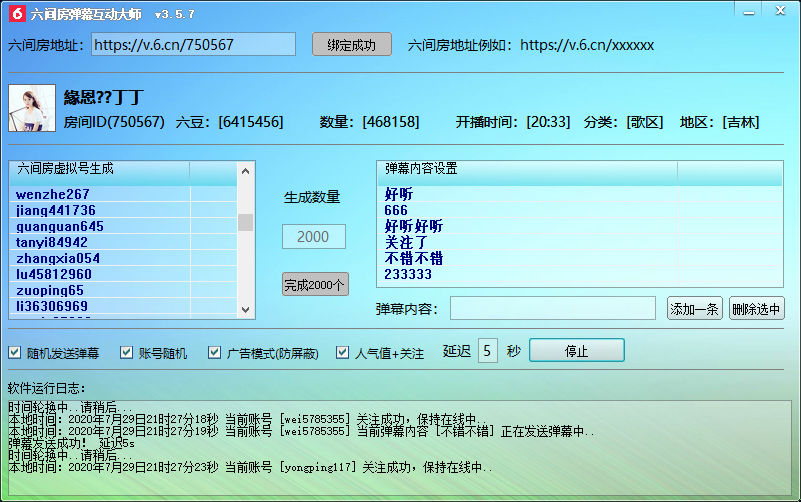Click the account list scrollbar thumb
The height and width of the screenshot is (502, 801).
pyautogui.click(x=246, y=223)
